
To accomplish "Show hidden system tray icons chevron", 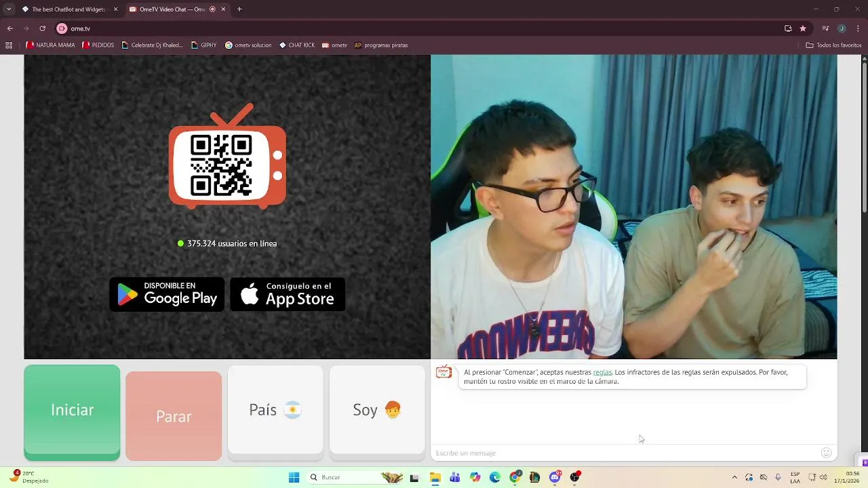I will (x=734, y=477).
